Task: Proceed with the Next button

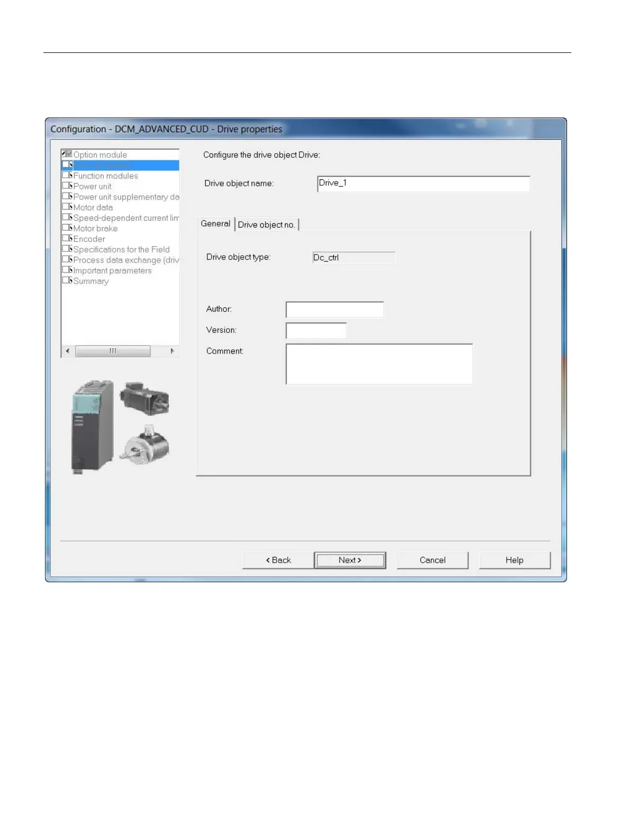Action: [350, 560]
